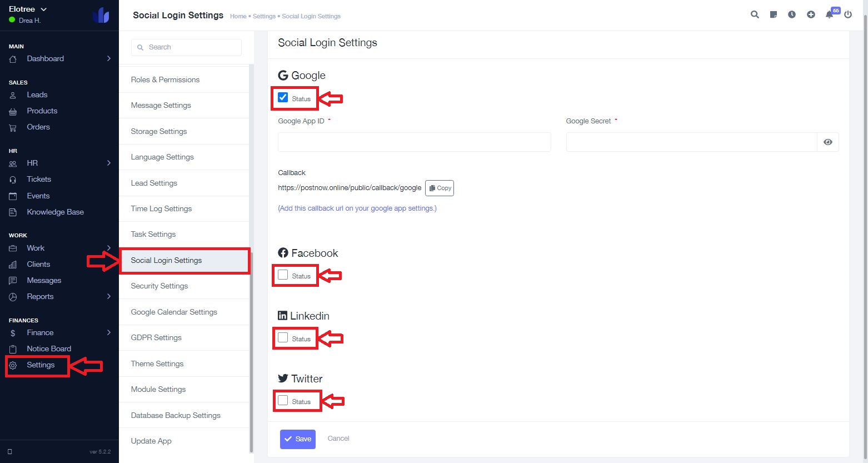Click the Leads person icon in sidebar
Screen dimensions: 868x463
[x=13, y=95]
